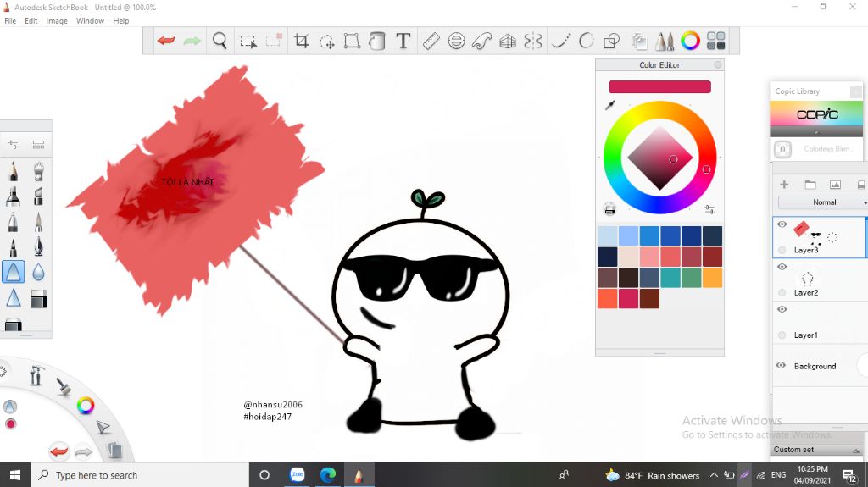
Task: Hide Layer2 using its eye icon
Action: pyautogui.click(x=782, y=267)
